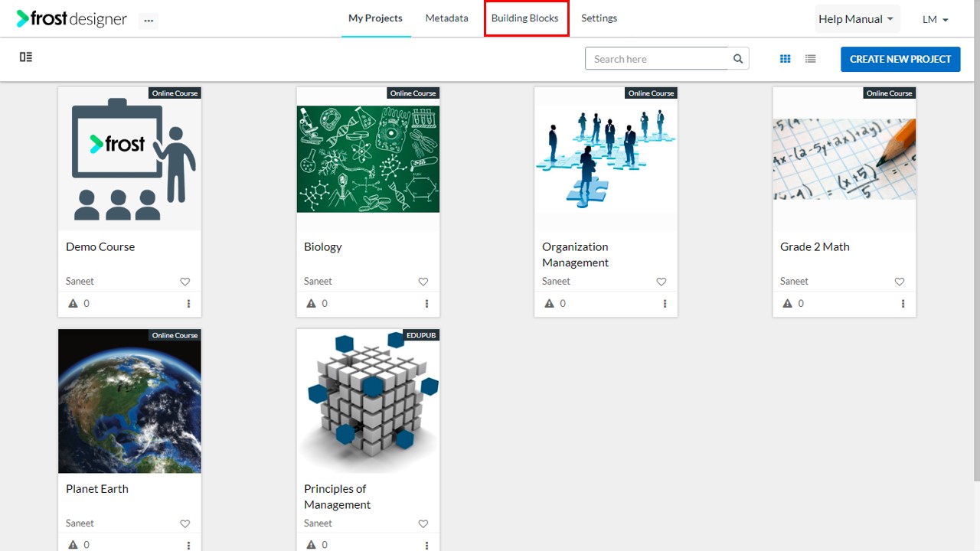Image resolution: width=980 pixels, height=551 pixels.
Task: Open the Organization Management thumbnail
Action: [606, 158]
